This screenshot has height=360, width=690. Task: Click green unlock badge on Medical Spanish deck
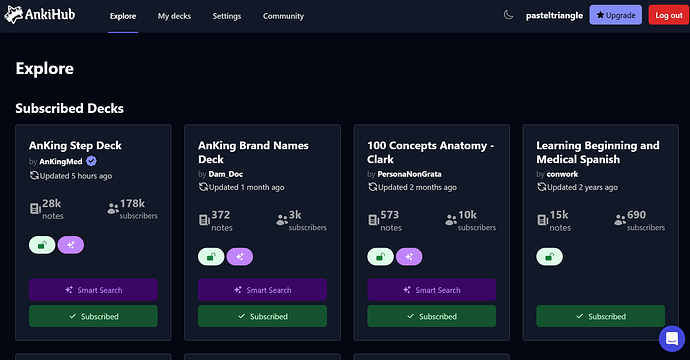click(x=549, y=257)
